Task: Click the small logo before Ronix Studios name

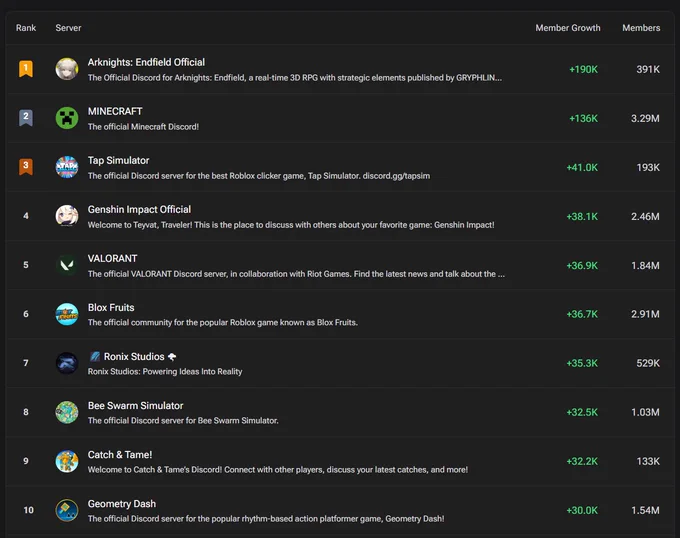Action: [x=95, y=356]
